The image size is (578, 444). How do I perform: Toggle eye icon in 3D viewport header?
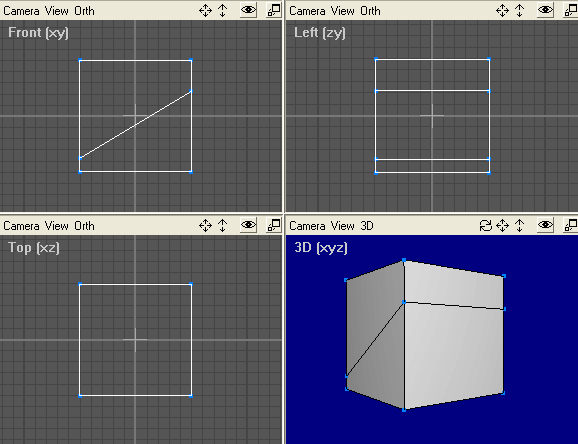(546, 225)
